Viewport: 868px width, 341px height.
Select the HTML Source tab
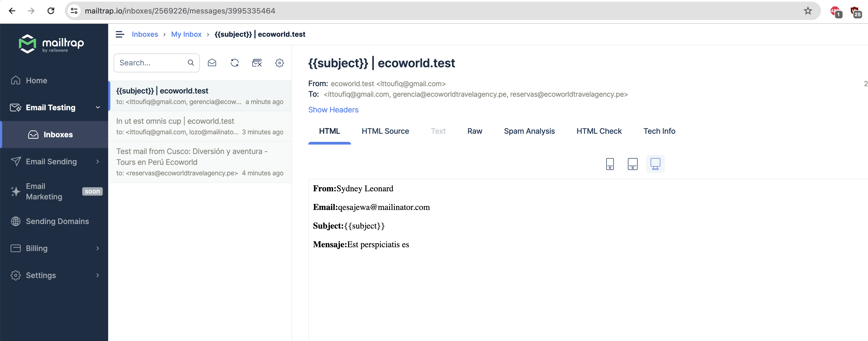385,131
